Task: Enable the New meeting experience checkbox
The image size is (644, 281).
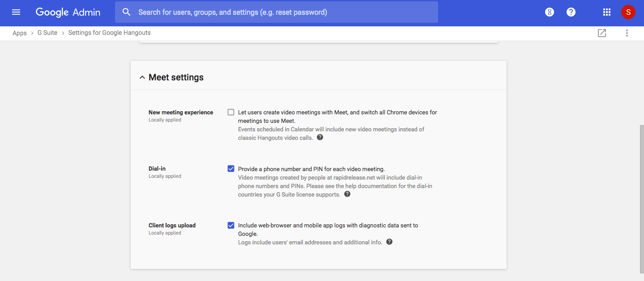Action: [231, 112]
